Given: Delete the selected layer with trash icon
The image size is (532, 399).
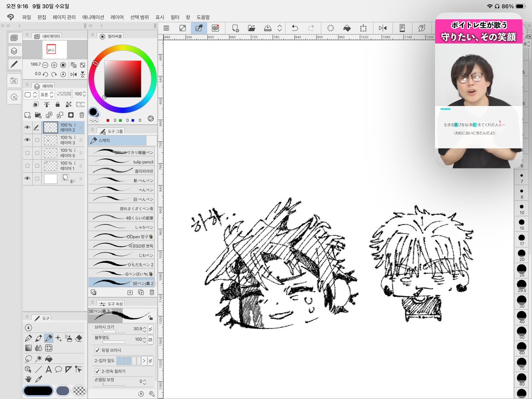Looking at the screenshot, I should [82, 115].
